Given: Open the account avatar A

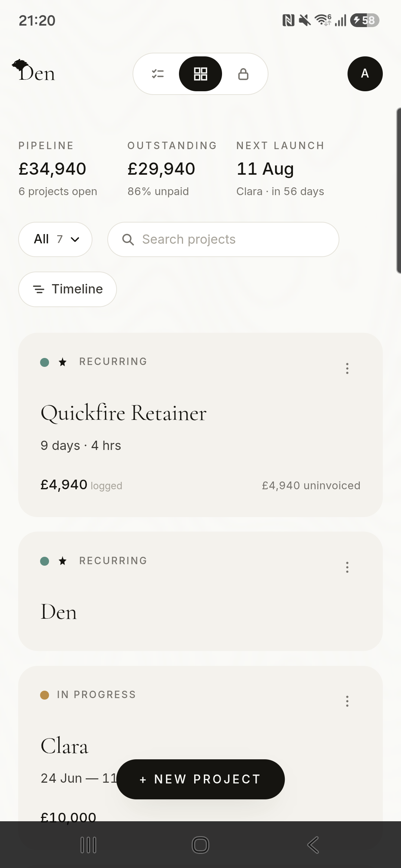Looking at the screenshot, I should [x=365, y=74].
